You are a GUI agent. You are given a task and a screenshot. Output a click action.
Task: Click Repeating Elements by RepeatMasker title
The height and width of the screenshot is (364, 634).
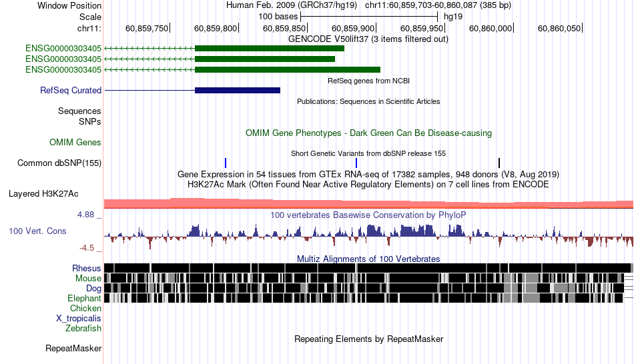click(x=369, y=339)
